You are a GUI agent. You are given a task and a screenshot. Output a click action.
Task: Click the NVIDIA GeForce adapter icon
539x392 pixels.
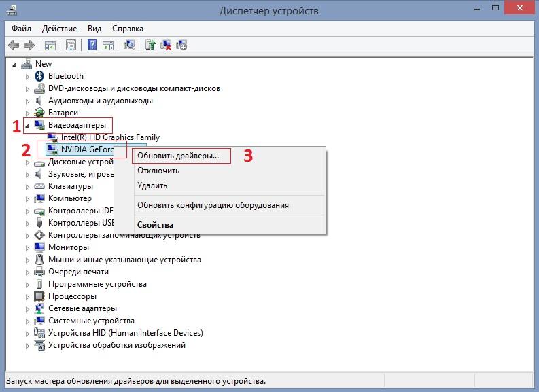click(52, 149)
